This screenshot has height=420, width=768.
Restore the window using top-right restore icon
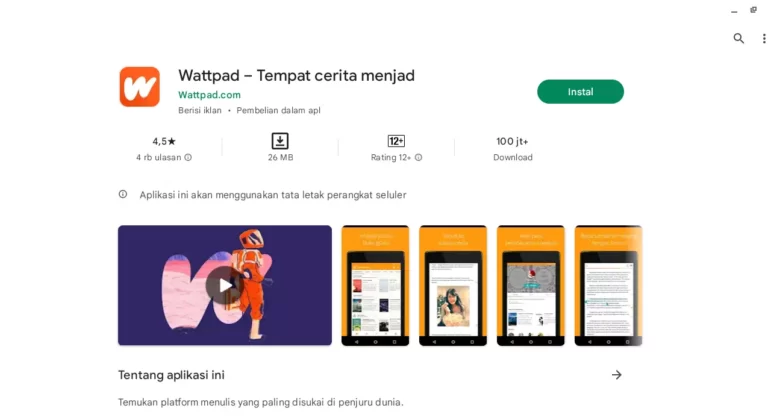(x=753, y=10)
